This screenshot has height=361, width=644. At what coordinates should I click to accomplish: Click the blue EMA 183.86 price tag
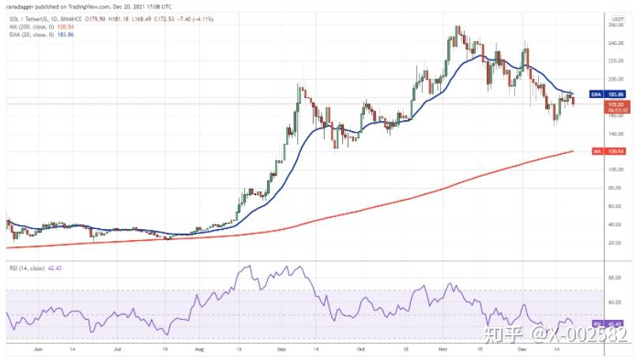point(608,94)
